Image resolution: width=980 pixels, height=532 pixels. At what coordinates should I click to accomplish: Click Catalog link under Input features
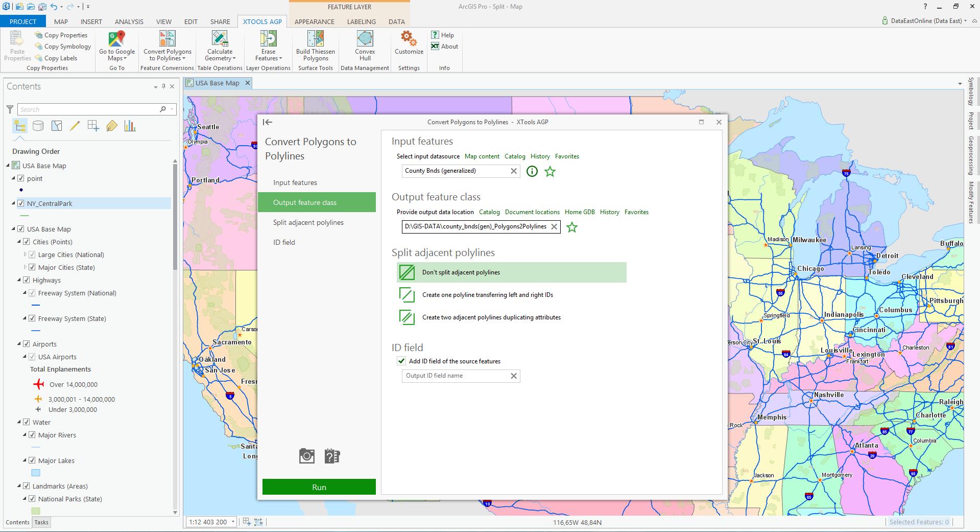tap(515, 156)
